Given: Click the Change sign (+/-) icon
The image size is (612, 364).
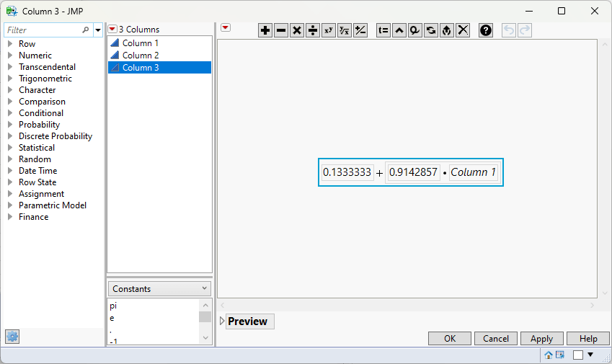Looking at the screenshot, I should point(360,30).
